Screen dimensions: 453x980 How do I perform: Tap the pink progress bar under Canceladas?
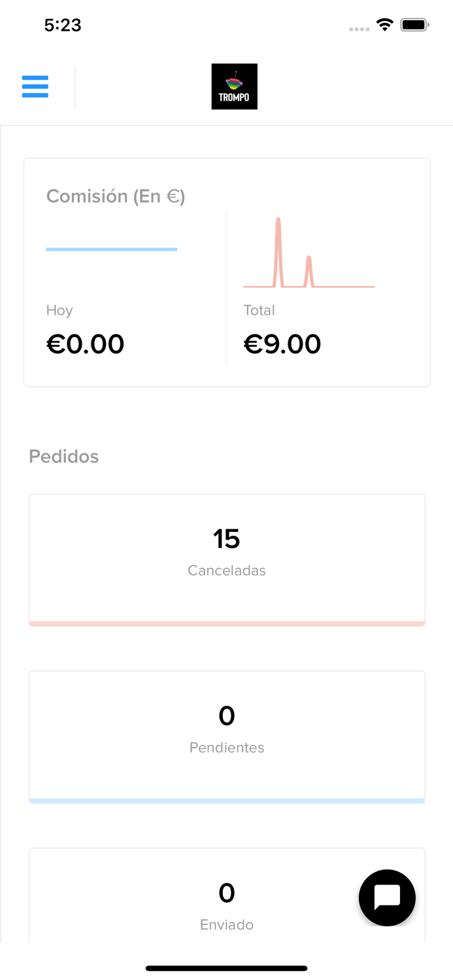point(227,622)
